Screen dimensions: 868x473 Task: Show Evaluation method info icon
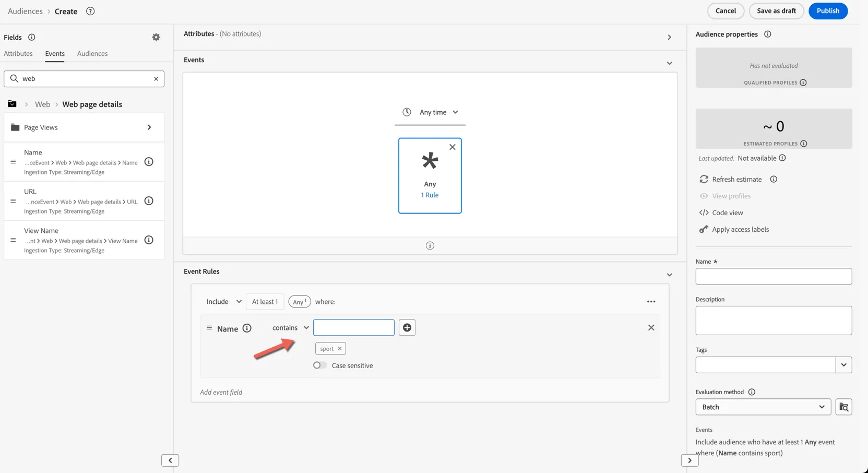click(752, 392)
